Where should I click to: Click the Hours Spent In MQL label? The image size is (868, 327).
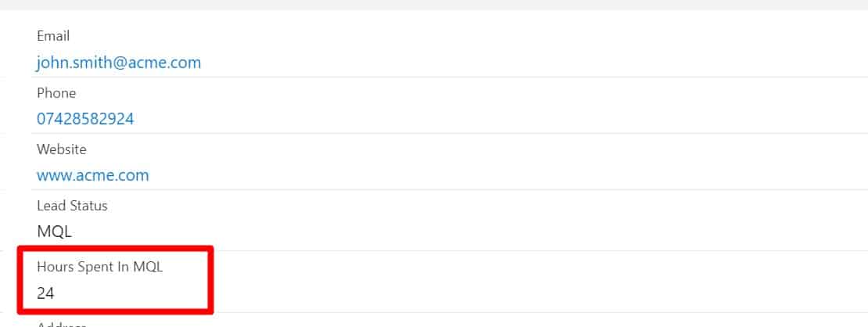99,267
